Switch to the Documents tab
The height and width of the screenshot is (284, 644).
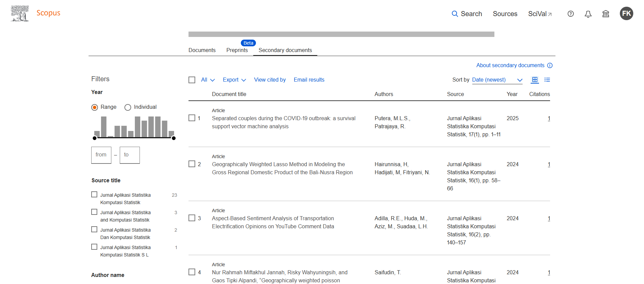(202, 50)
